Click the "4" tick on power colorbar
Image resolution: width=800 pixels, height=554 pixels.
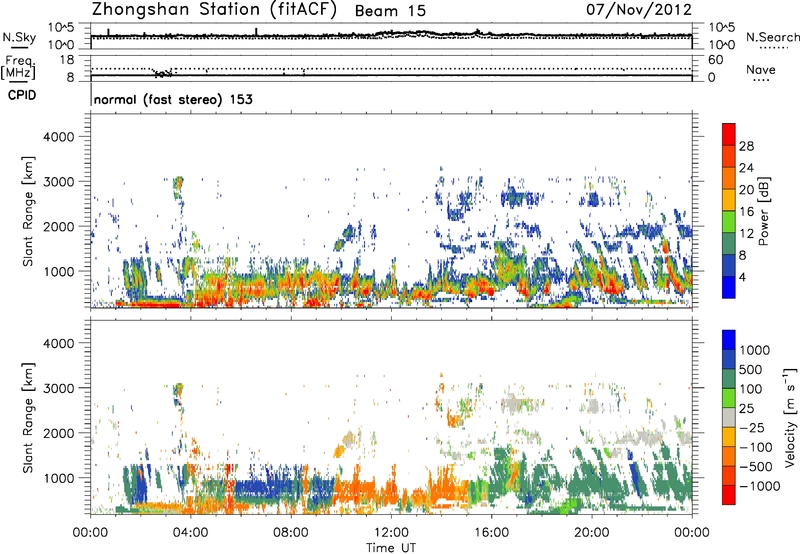pos(742,278)
